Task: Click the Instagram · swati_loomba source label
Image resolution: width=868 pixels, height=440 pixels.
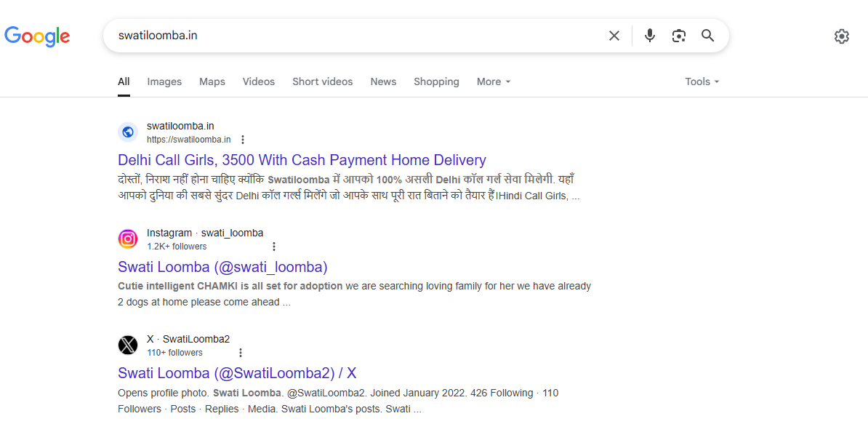Action: click(x=205, y=233)
